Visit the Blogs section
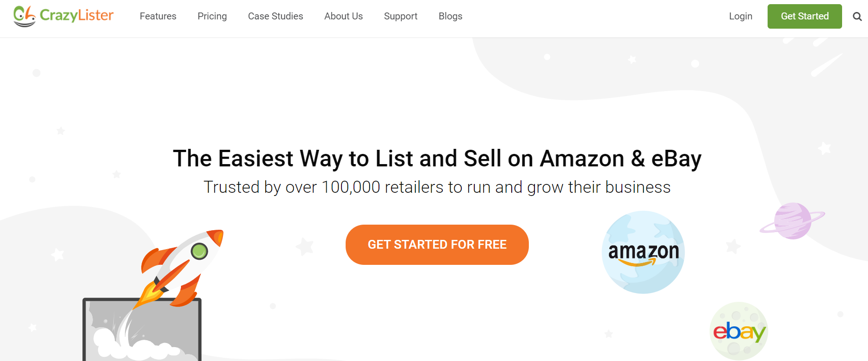868x361 pixels. pyautogui.click(x=450, y=16)
